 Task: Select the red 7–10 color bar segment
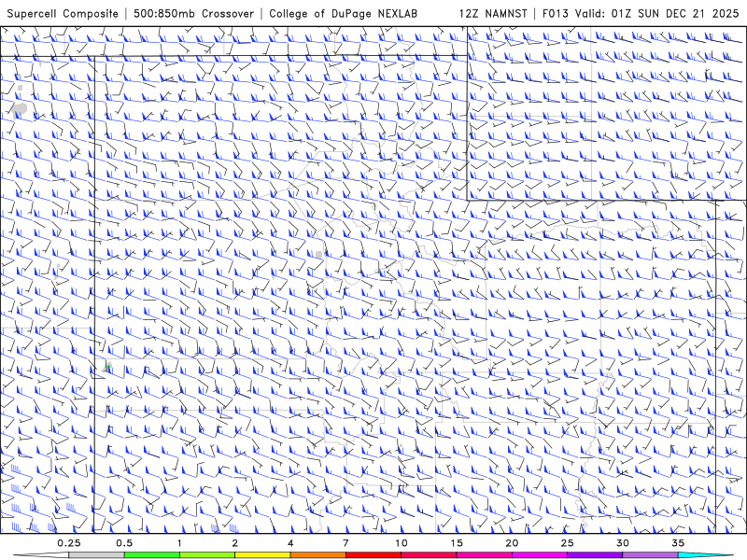tap(373, 555)
